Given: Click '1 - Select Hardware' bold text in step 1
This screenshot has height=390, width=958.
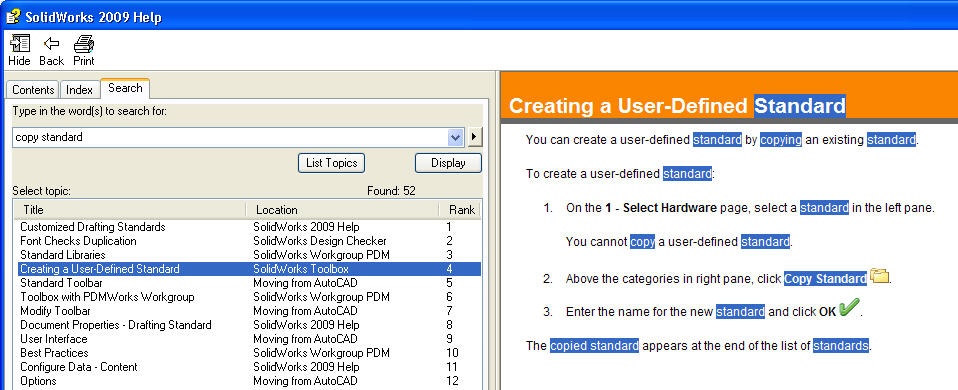Looking at the screenshot, I should pos(660,208).
